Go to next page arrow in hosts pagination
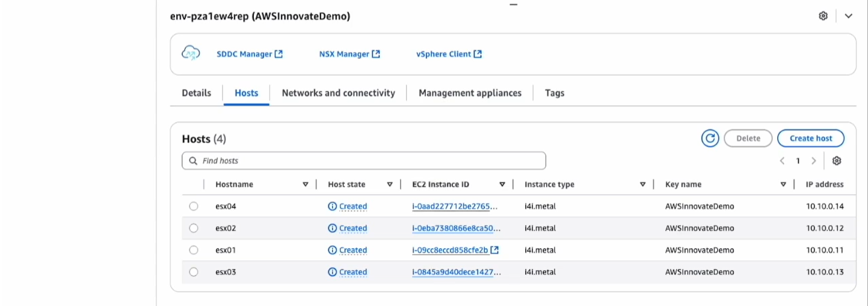This screenshot has width=868, height=306. [x=814, y=161]
